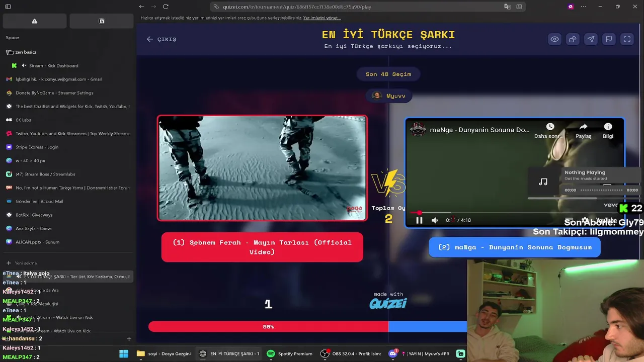Open reader view icon in address bar
Screen dimensions: 644x362
[x=519, y=7]
